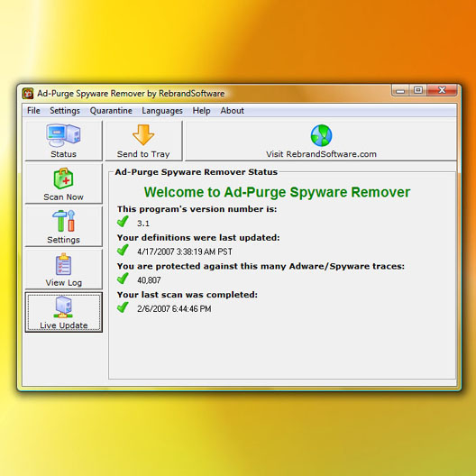Click green checkmark beside version 3.1

coord(123,222)
